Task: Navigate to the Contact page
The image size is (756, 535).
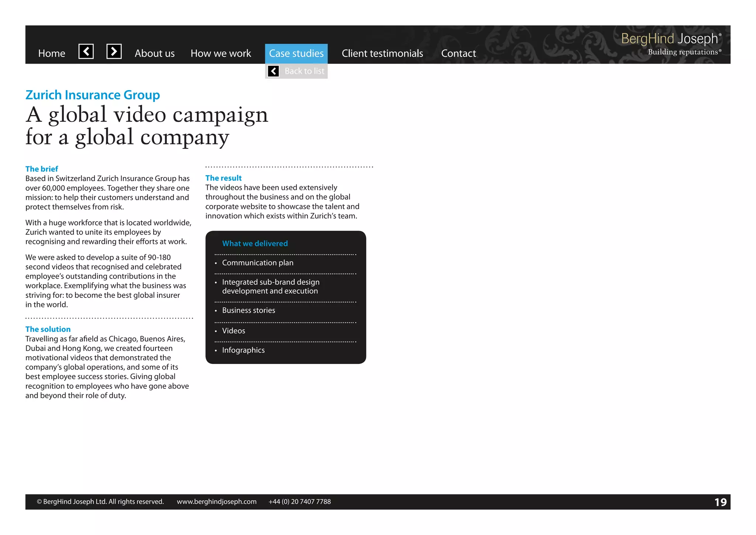Action: (458, 54)
